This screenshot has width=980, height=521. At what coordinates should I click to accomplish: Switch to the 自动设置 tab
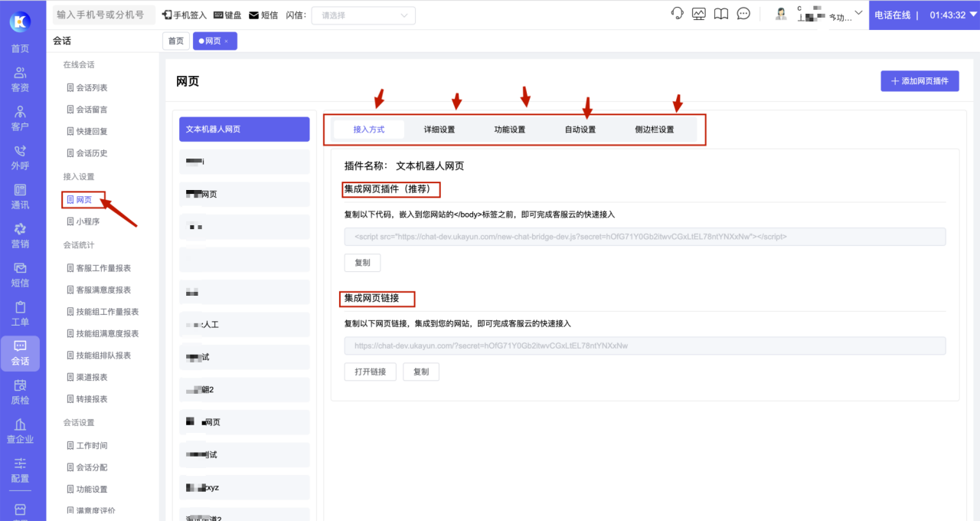tap(580, 129)
